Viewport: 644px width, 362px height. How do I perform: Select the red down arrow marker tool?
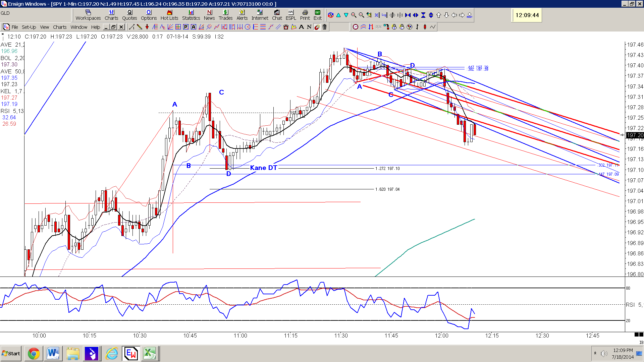(x=147, y=27)
